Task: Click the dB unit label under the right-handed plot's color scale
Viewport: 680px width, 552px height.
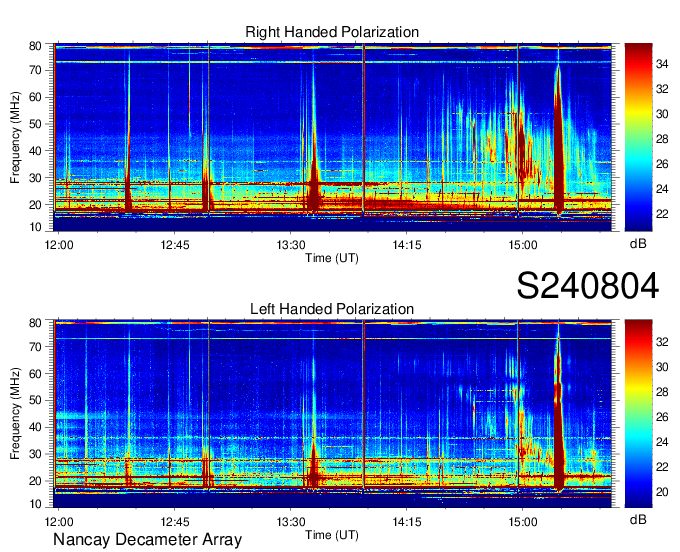Action: point(638,244)
